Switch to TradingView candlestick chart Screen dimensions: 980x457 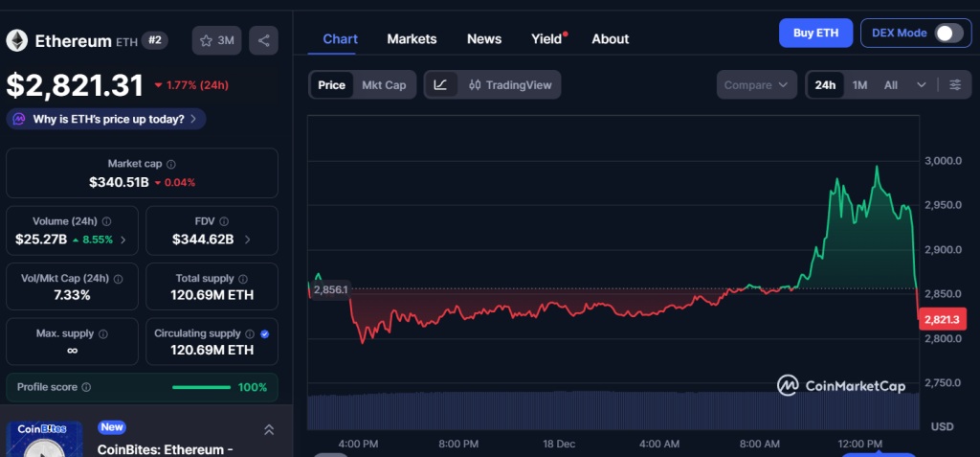click(x=510, y=84)
